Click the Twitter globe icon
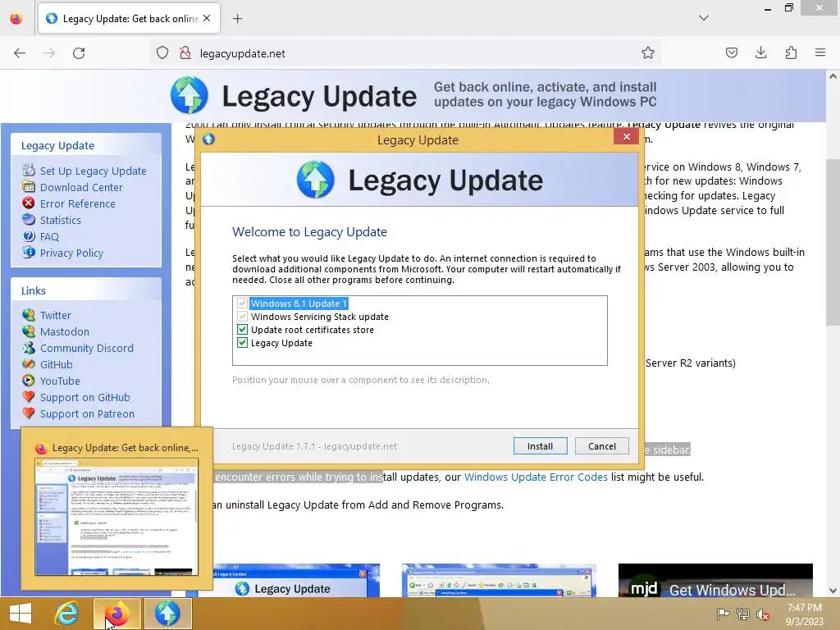The image size is (840, 630). click(x=29, y=315)
